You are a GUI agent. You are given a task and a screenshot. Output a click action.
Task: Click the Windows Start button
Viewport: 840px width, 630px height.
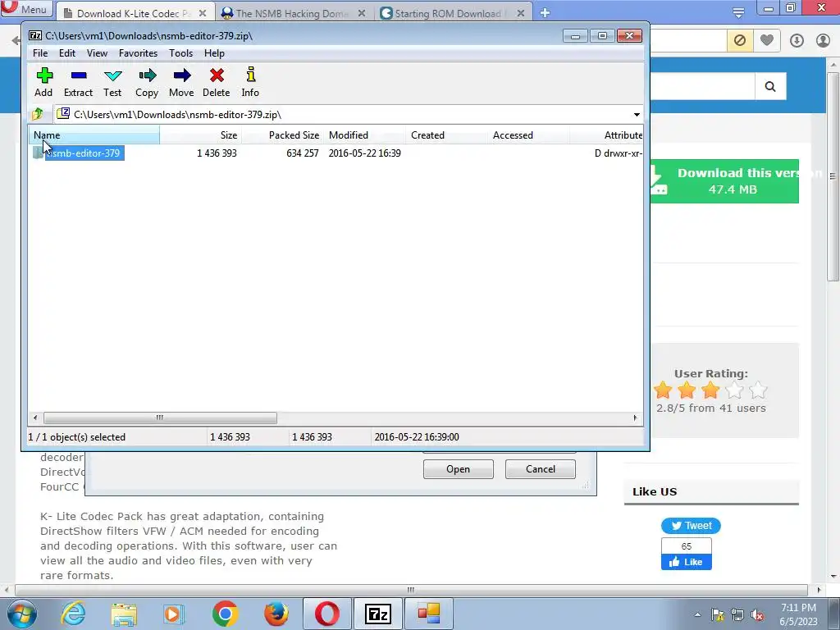[21, 614]
